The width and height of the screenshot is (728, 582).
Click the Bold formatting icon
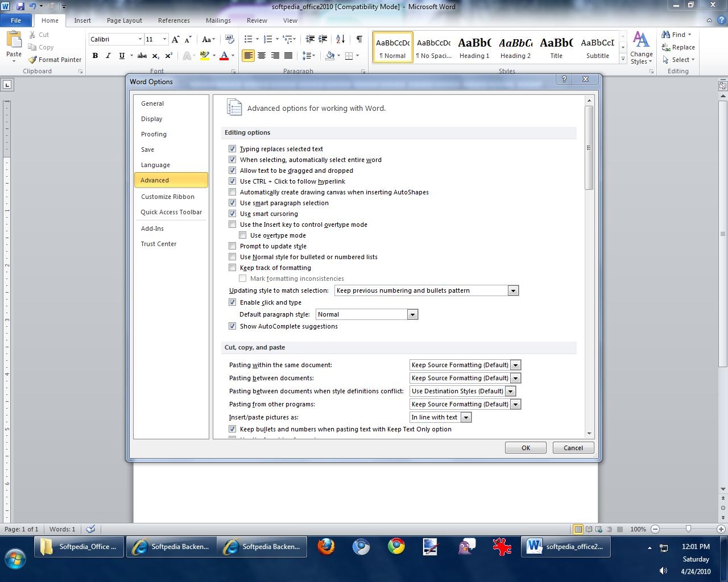point(95,56)
